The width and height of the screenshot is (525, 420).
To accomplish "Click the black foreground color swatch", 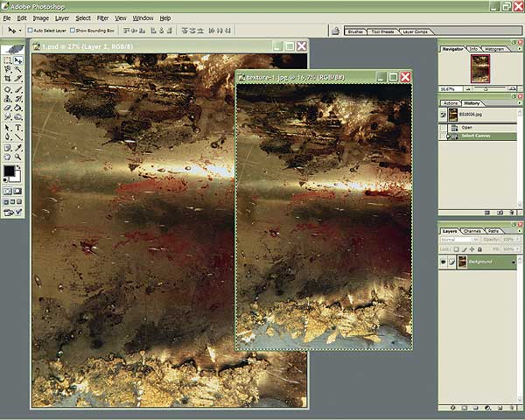I will pyautogui.click(x=10, y=171).
